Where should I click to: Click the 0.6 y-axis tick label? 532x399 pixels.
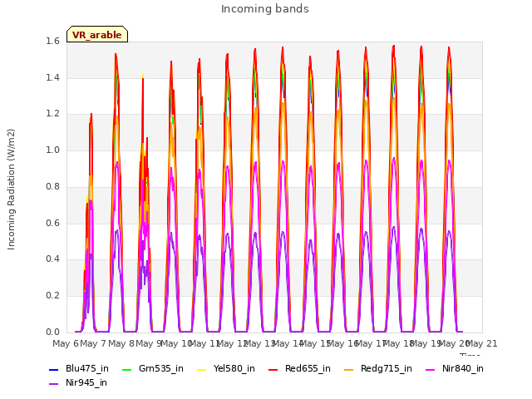pyautogui.click(x=52, y=223)
